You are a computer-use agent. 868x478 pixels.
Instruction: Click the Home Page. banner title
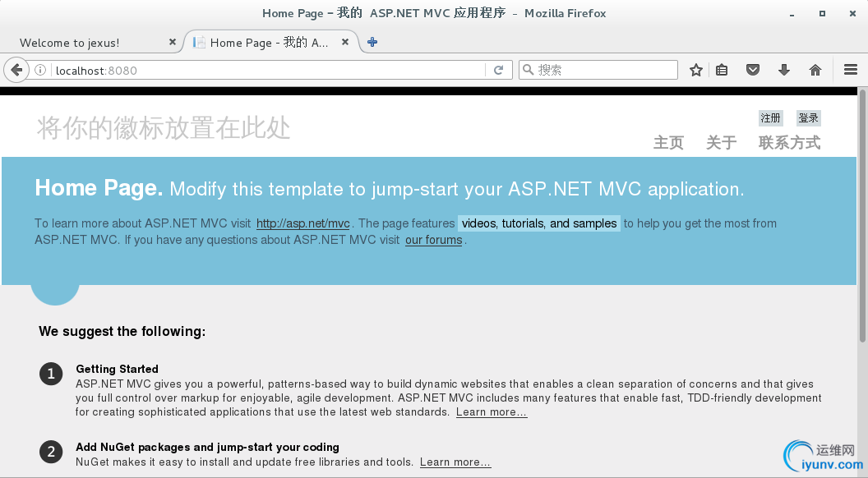99,188
